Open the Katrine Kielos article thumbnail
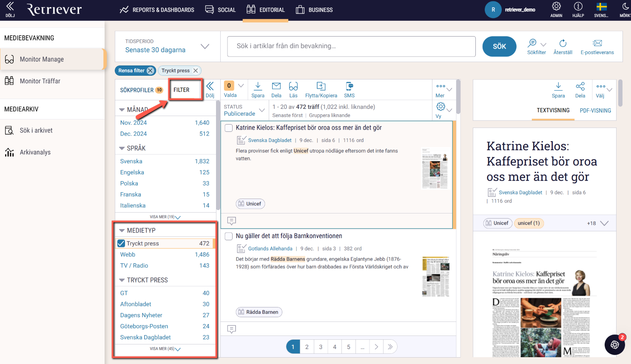631x364 pixels. pos(435,168)
